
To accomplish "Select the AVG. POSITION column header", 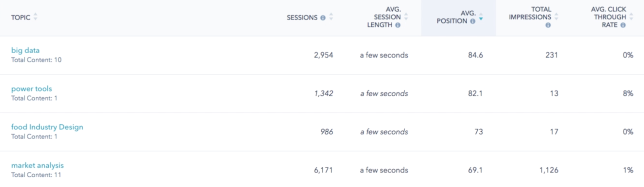I will (x=456, y=17).
